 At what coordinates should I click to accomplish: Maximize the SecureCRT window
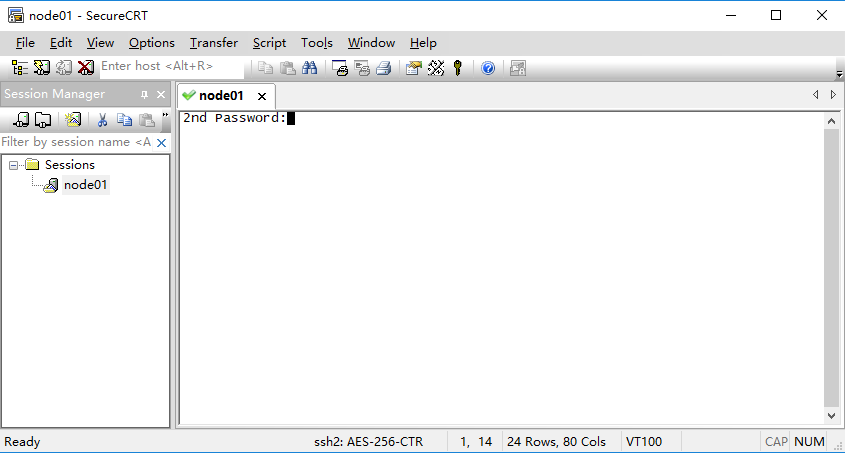776,15
